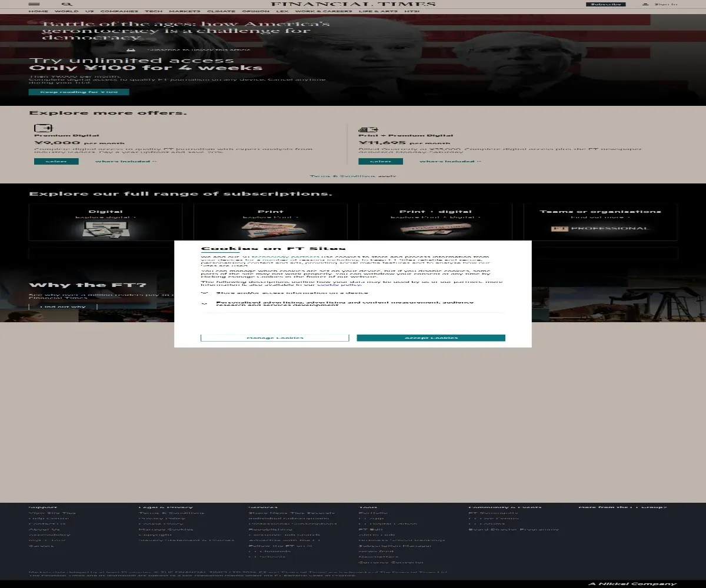Open Share News Tips Securely footer link
Screen dimensions: 706x588
coord(292,513)
